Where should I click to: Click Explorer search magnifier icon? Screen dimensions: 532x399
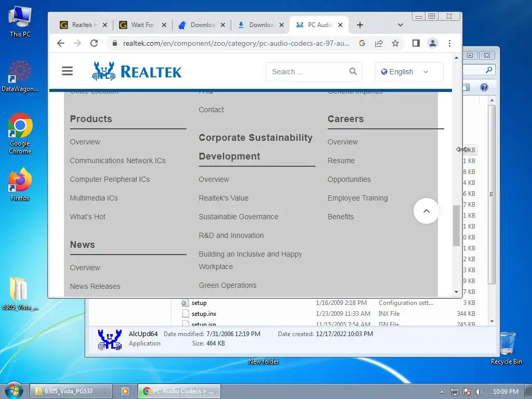click(x=489, y=70)
